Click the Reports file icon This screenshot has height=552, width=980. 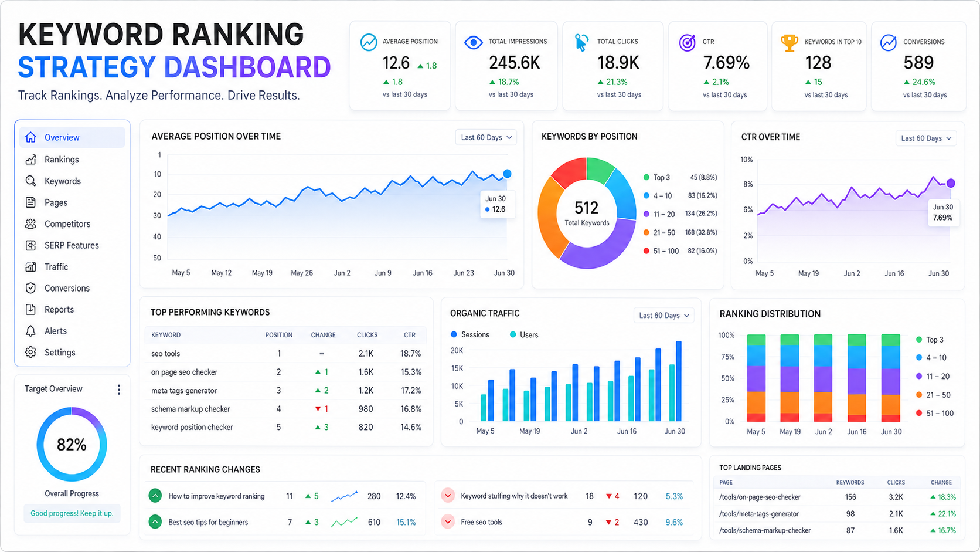point(31,309)
